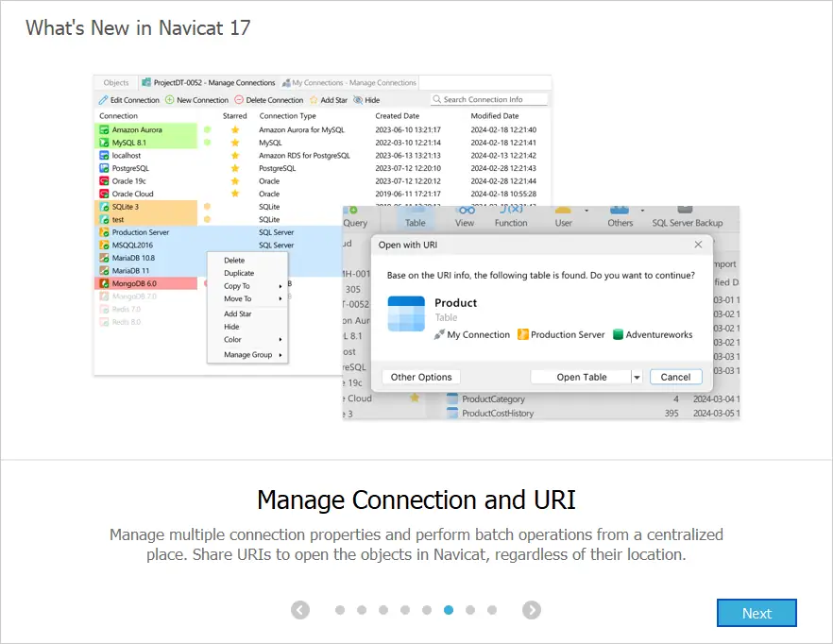Focus the Search Connection Info field
Screen dimensions: 833x644
coord(489,99)
